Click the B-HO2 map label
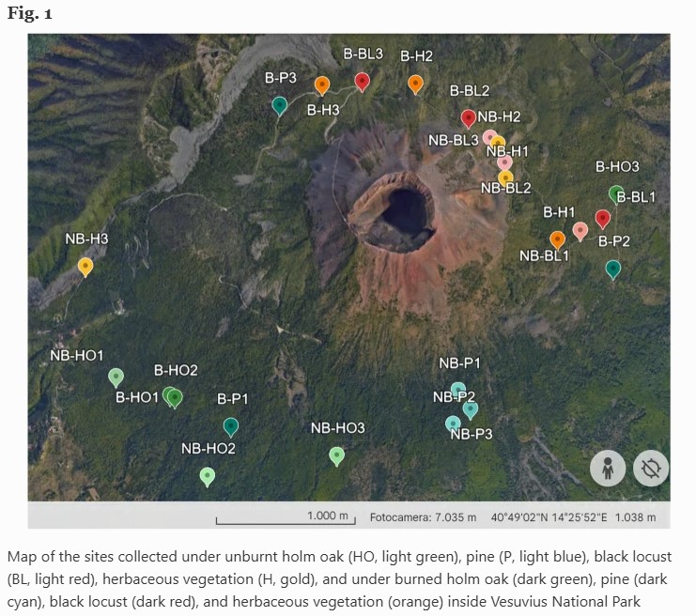696x616 pixels. tap(176, 370)
